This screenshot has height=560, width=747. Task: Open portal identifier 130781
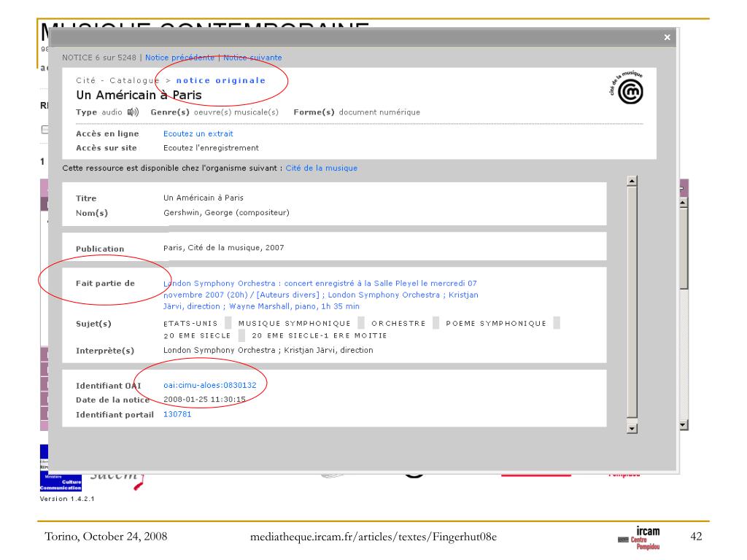pyautogui.click(x=177, y=414)
